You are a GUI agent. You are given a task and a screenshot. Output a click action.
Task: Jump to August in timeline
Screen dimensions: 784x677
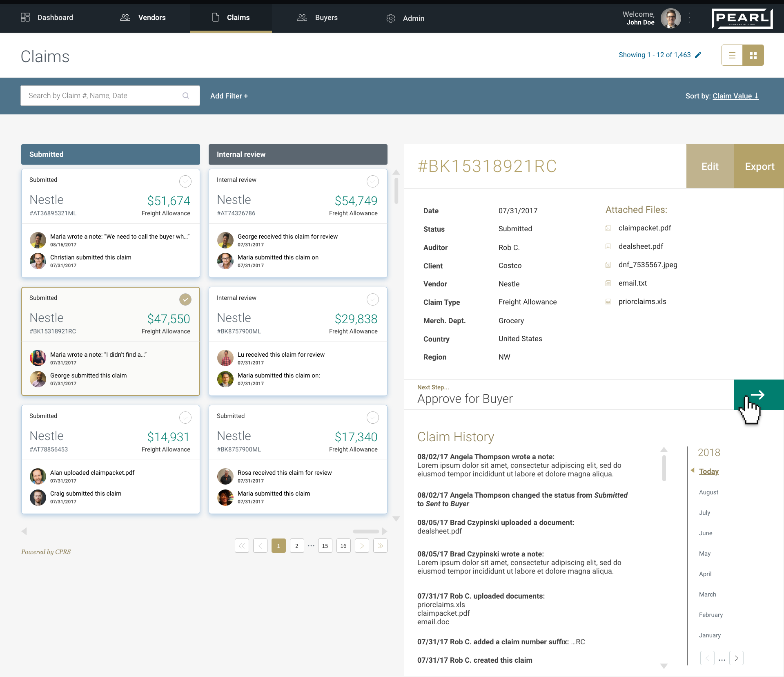708,492
